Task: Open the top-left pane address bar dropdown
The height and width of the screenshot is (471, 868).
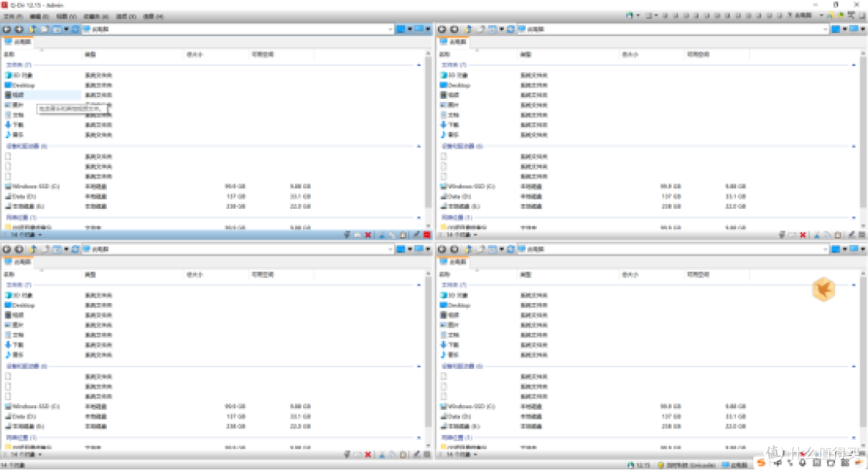Action: coord(391,29)
